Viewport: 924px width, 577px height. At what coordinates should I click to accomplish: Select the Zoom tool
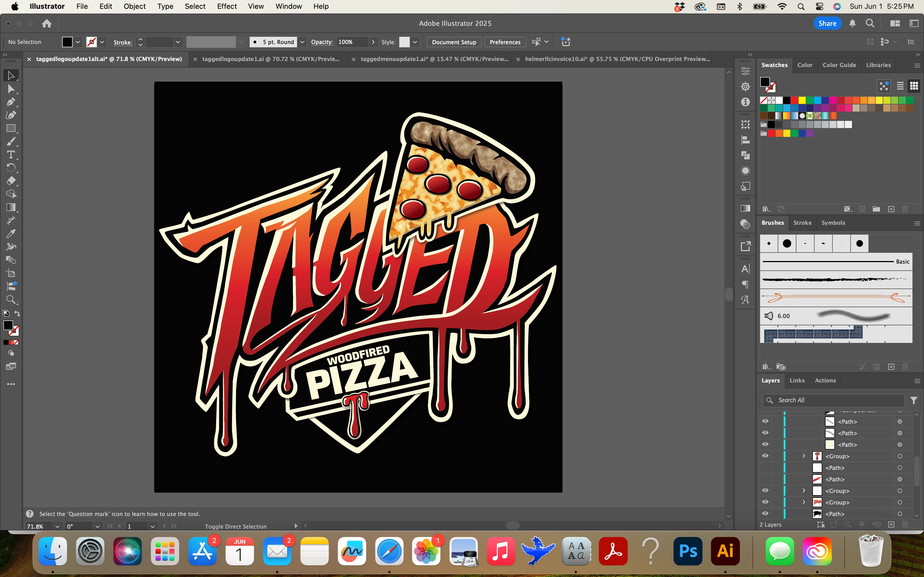(x=11, y=299)
